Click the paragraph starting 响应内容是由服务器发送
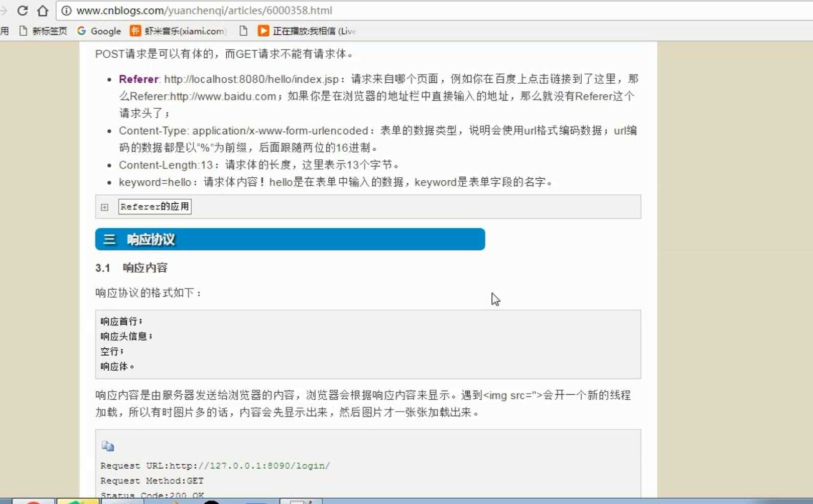Image resolution: width=813 pixels, height=504 pixels. pyautogui.click(x=363, y=404)
